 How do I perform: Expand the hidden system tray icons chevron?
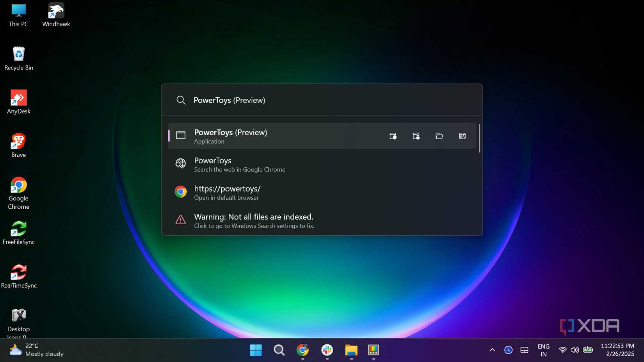click(x=492, y=350)
